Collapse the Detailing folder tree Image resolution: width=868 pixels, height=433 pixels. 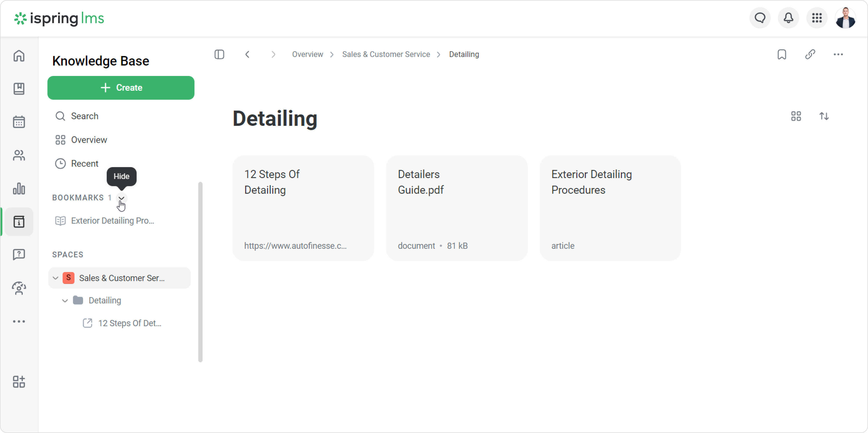[65, 301]
